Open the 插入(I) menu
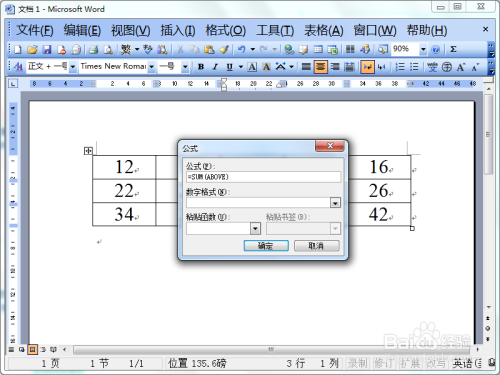Screen dimensions: 500x375 point(178,30)
